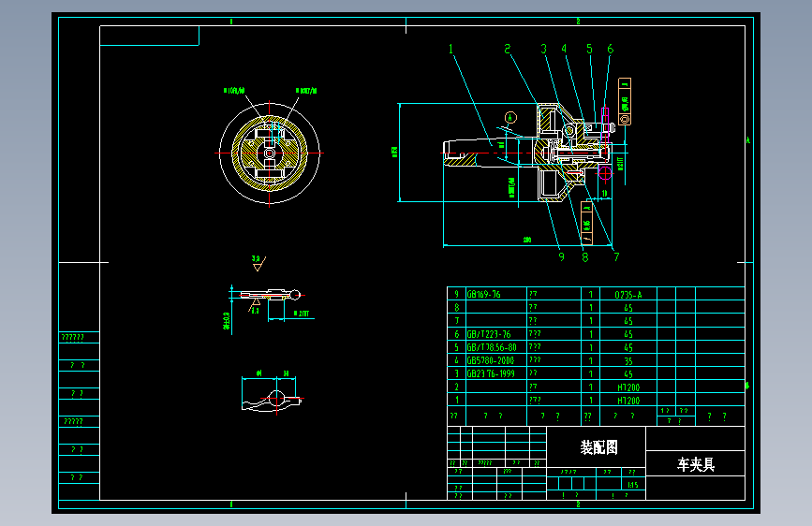The height and width of the screenshot is (526, 812).
Task: Select the GB/T223-76 standard cell
Action: pos(496,334)
